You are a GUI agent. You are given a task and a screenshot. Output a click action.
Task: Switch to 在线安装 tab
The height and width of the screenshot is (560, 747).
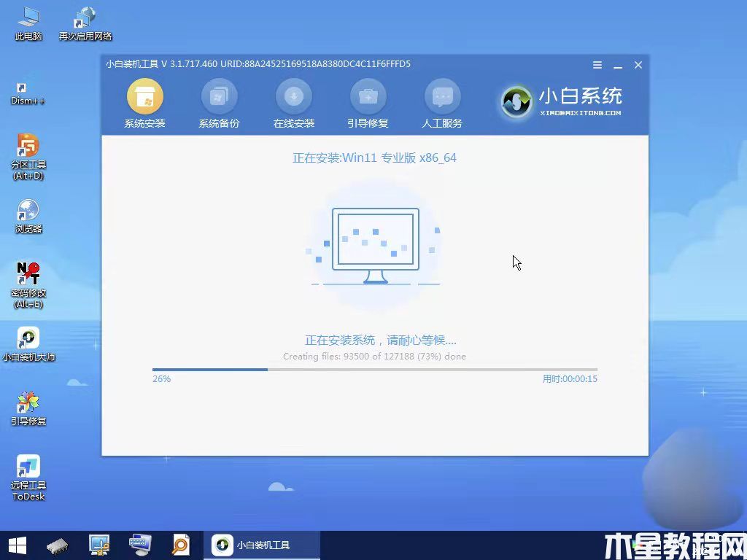click(294, 104)
